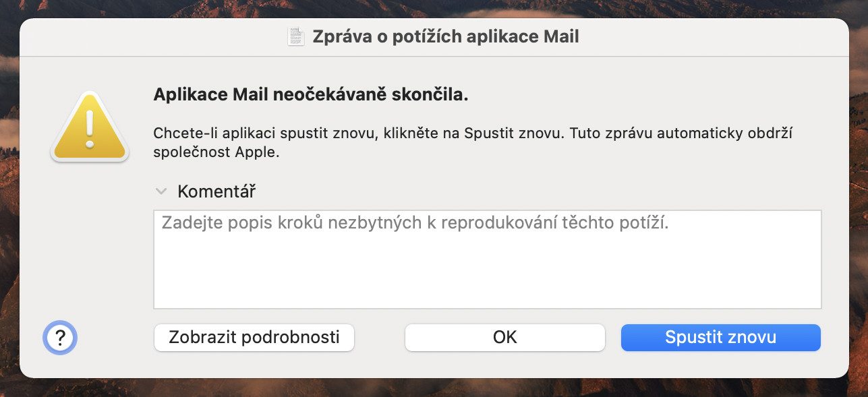Collapse the Komentář section chevron
The image size is (868, 397).
pyautogui.click(x=161, y=191)
